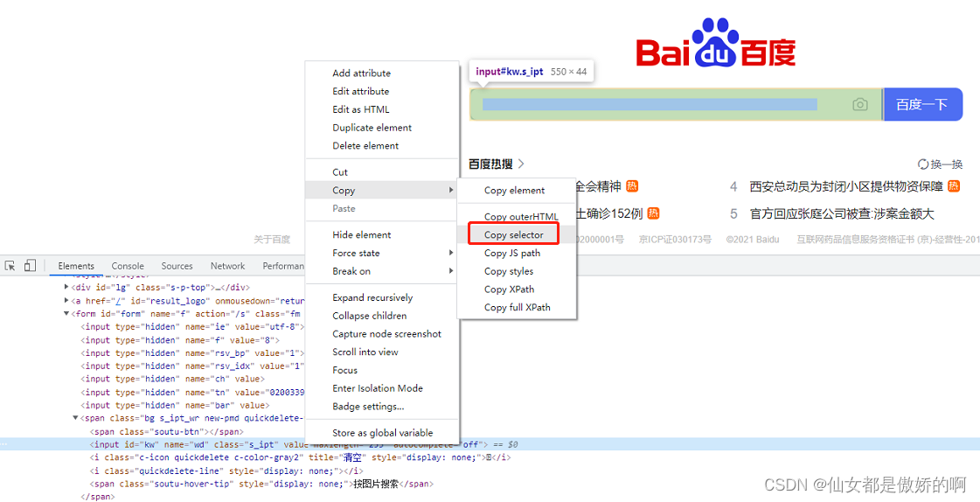Switch to the Sources tab

tap(177, 266)
